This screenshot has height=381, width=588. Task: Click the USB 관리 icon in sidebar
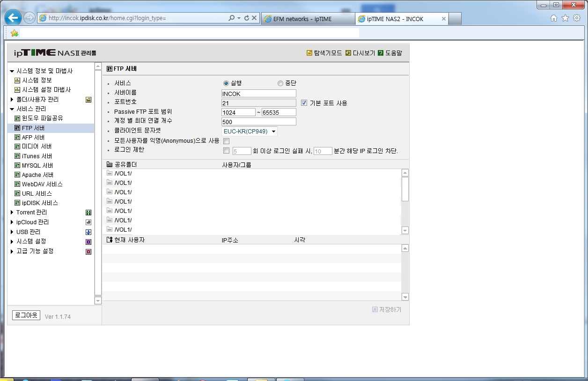click(x=88, y=232)
